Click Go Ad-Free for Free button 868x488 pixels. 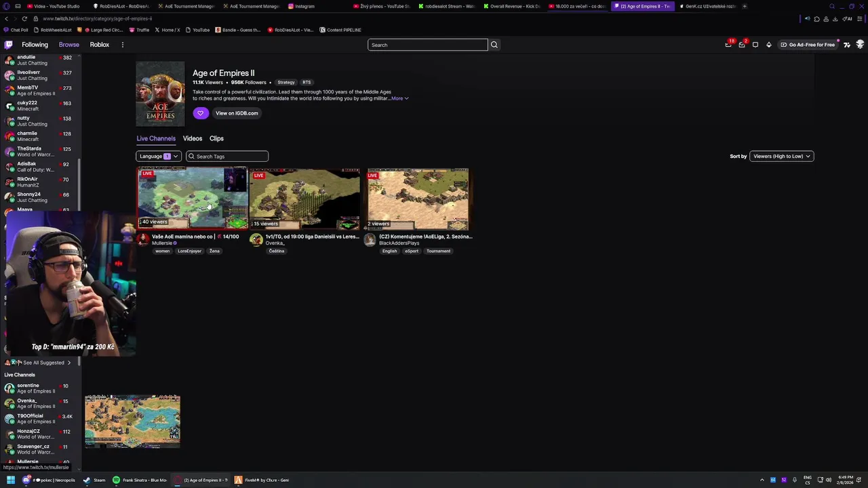(808, 45)
